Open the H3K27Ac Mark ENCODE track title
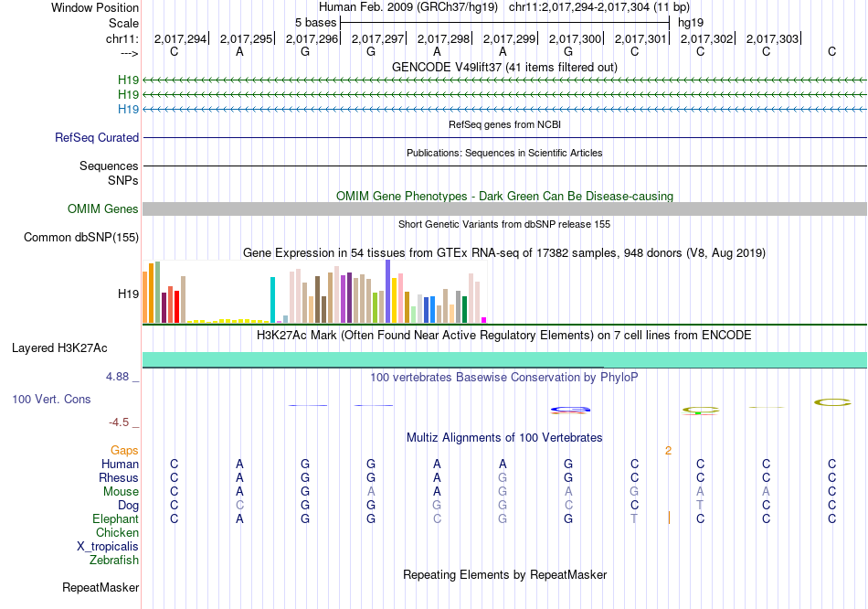868x609 pixels. 504,336
